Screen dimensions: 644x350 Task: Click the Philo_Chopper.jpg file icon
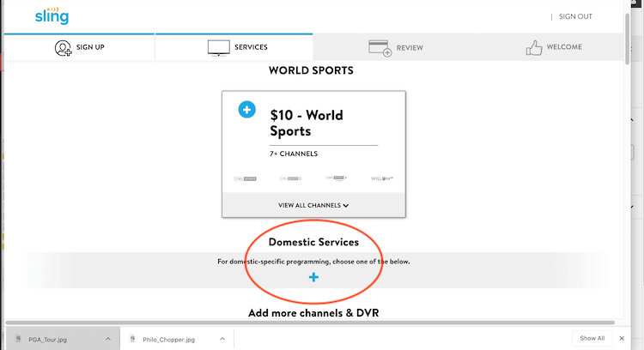point(132,339)
